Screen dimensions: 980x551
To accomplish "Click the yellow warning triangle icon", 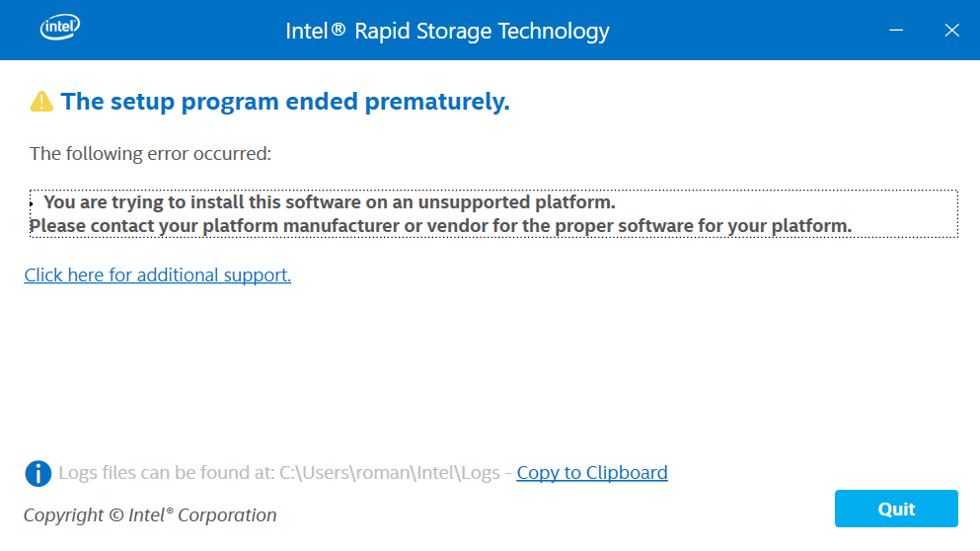I will pyautogui.click(x=41, y=102).
